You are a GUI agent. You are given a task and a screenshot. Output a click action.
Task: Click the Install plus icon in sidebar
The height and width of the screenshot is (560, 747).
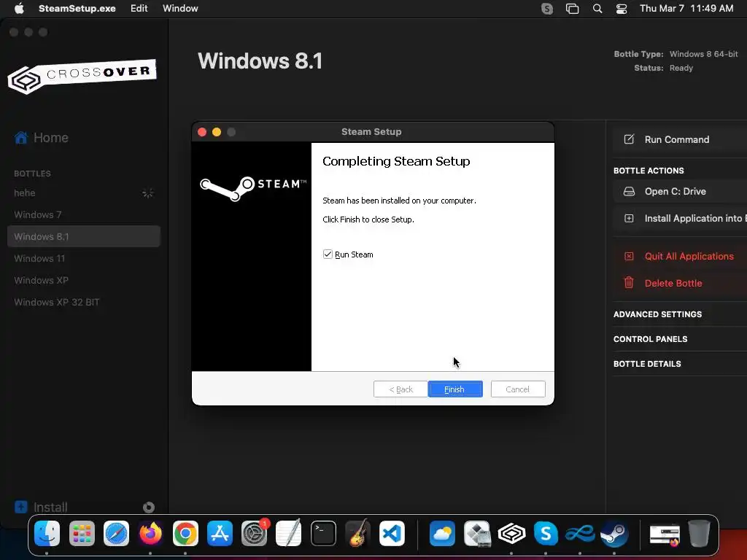coord(21,507)
